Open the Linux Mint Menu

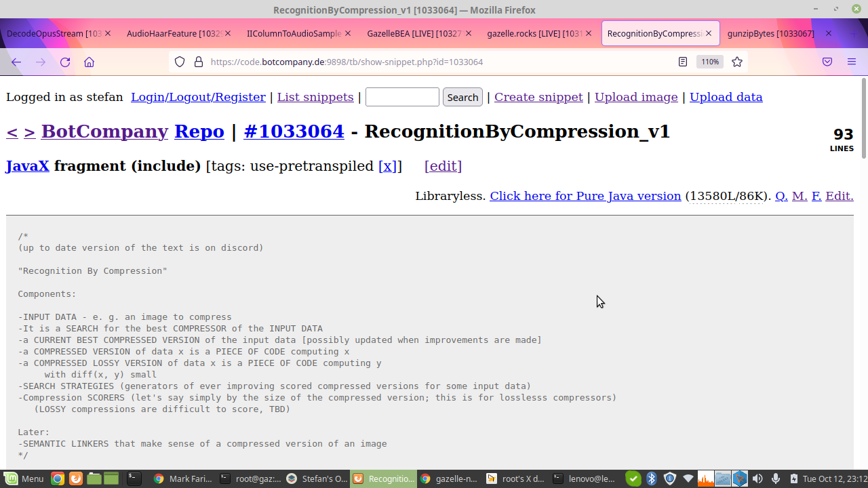[24, 479]
